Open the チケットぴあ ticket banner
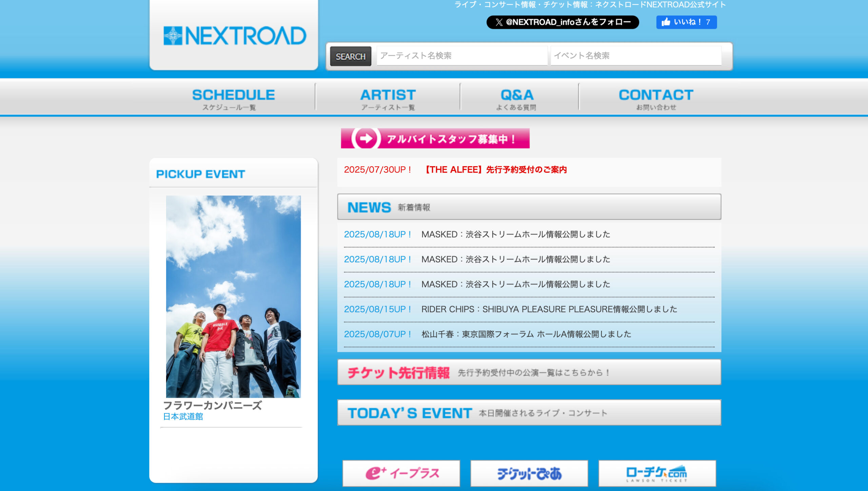This screenshot has height=491, width=868. (x=529, y=473)
